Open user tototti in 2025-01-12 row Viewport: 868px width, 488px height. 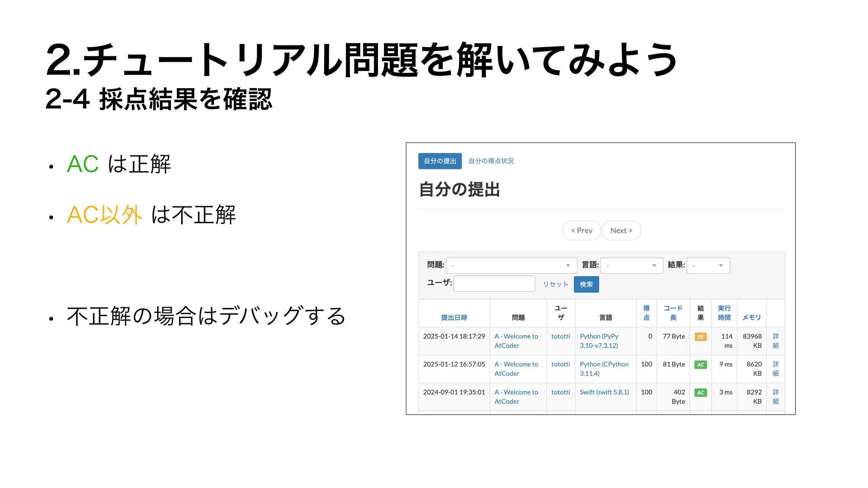tap(560, 364)
